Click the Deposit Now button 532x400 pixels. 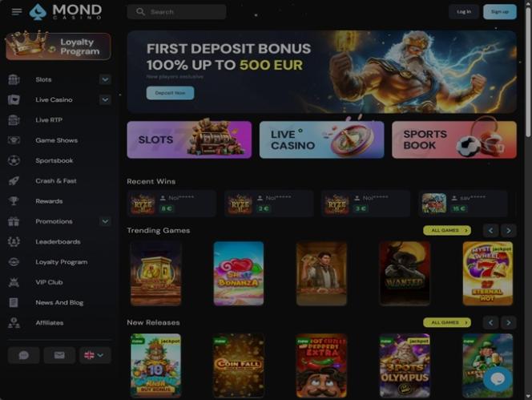[x=171, y=93]
